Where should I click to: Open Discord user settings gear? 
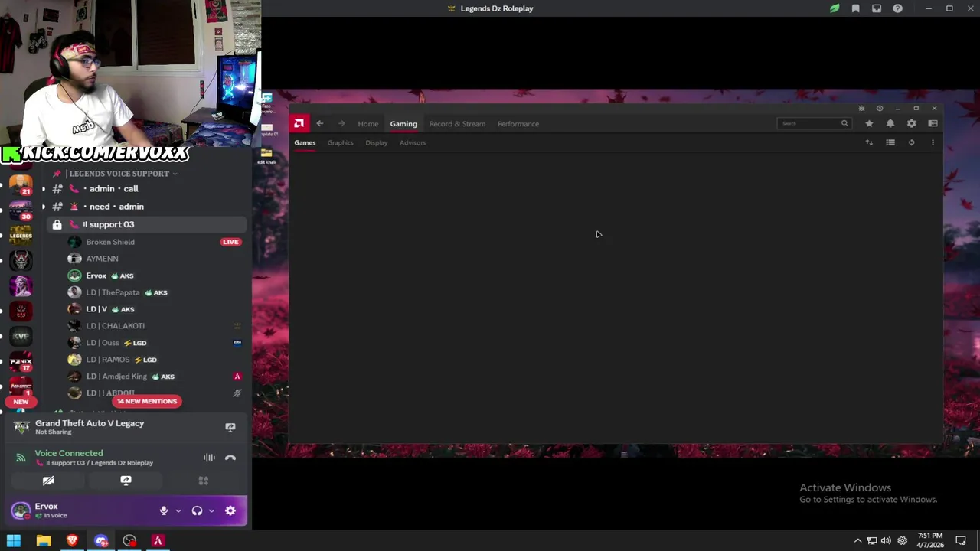[230, 510]
